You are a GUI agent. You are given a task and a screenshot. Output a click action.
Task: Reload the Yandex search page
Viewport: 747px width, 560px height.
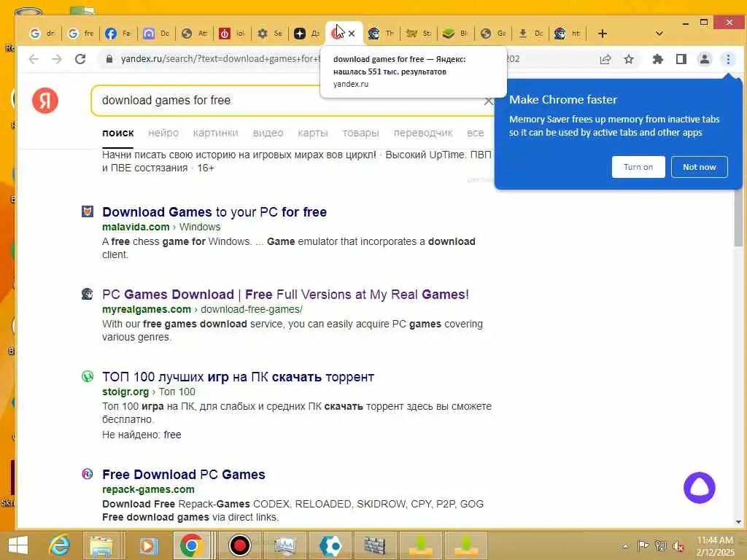pyautogui.click(x=80, y=59)
